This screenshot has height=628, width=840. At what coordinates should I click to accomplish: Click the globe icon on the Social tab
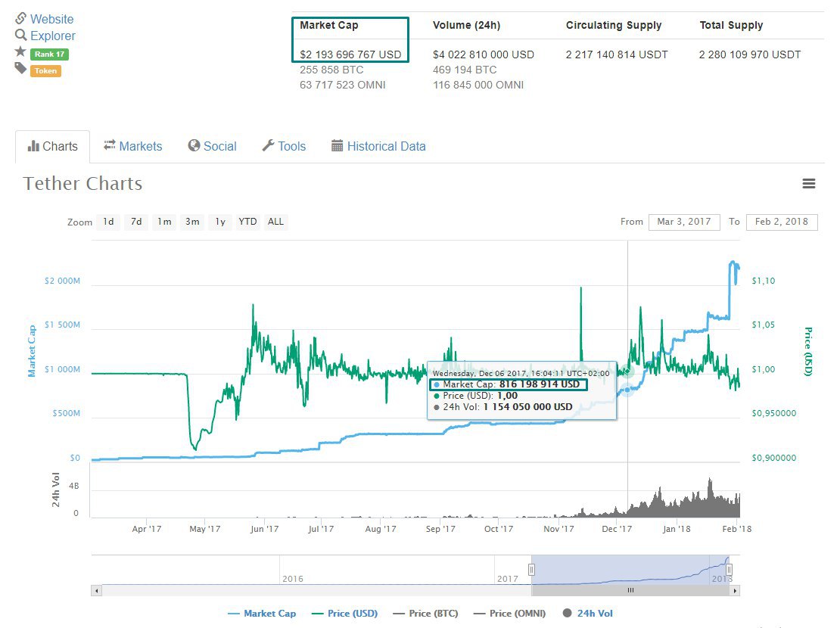point(194,146)
